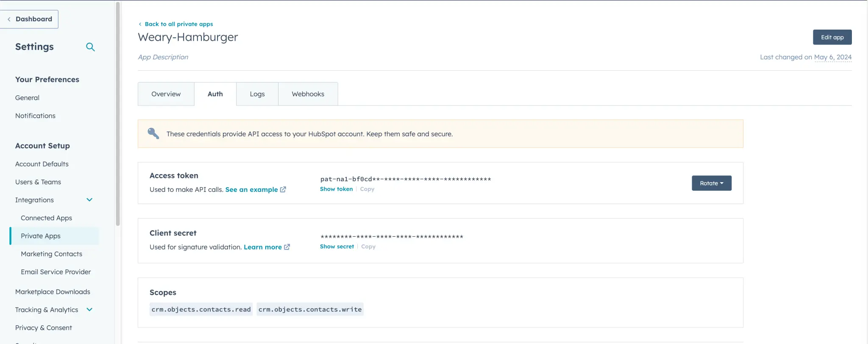868x344 pixels.
Task: Go back to the Dashboard
Action: [x=29, y=19]
